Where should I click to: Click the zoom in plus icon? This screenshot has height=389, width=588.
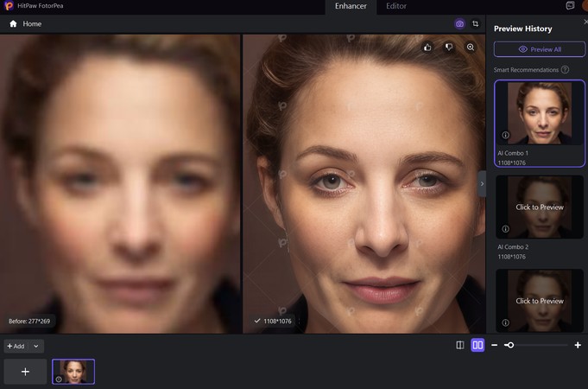coord(578,345)
